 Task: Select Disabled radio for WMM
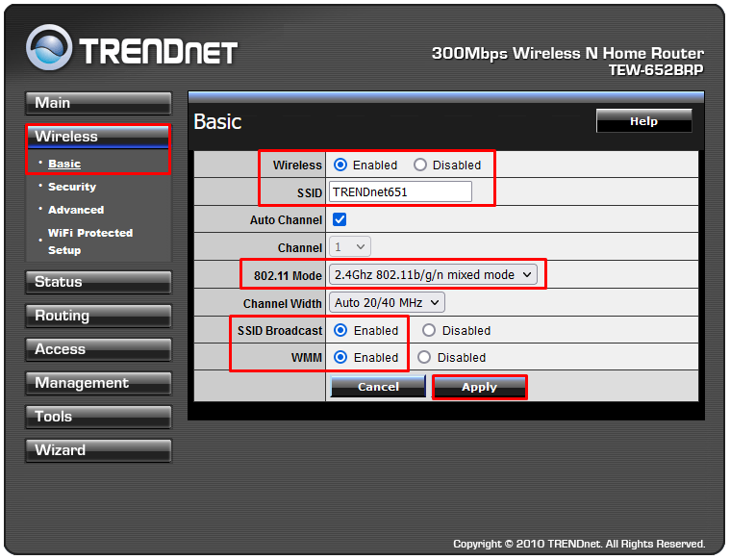pyautogui.click(x=425, y=357)
